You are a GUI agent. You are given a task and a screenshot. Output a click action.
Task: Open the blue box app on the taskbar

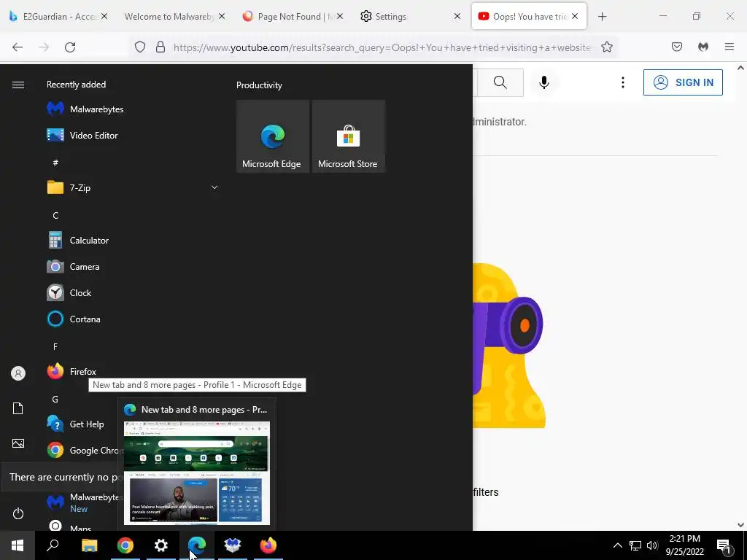click(233, 545)
